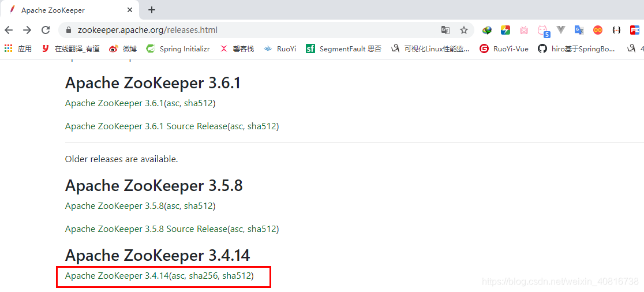This screenshot has width=644, height=292.
Task: Open Apache ZooKeeper 3.5.8 Source Release link
Action: coord(146,229)
